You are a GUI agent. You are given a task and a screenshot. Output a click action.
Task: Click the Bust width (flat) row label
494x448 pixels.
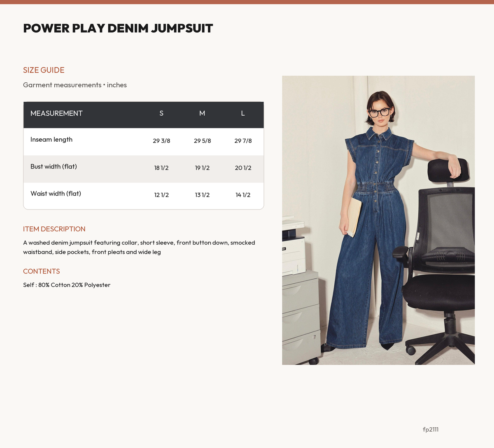(54, 167)
